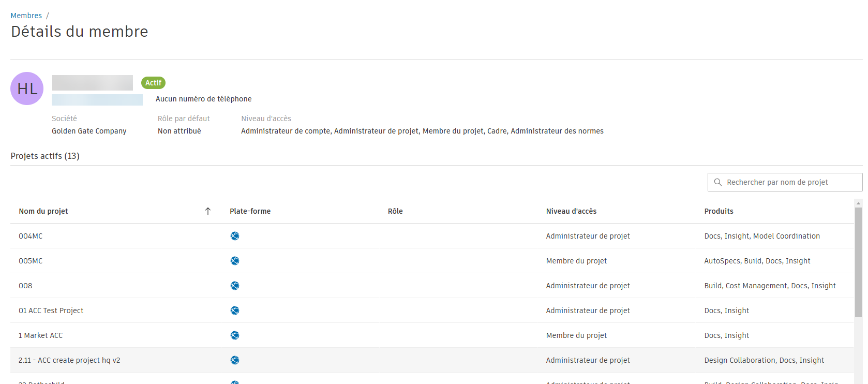Open project 005MC row
The width and height of the screenshot is (868, 384).
pyautogui.click(x=432, y=261)
